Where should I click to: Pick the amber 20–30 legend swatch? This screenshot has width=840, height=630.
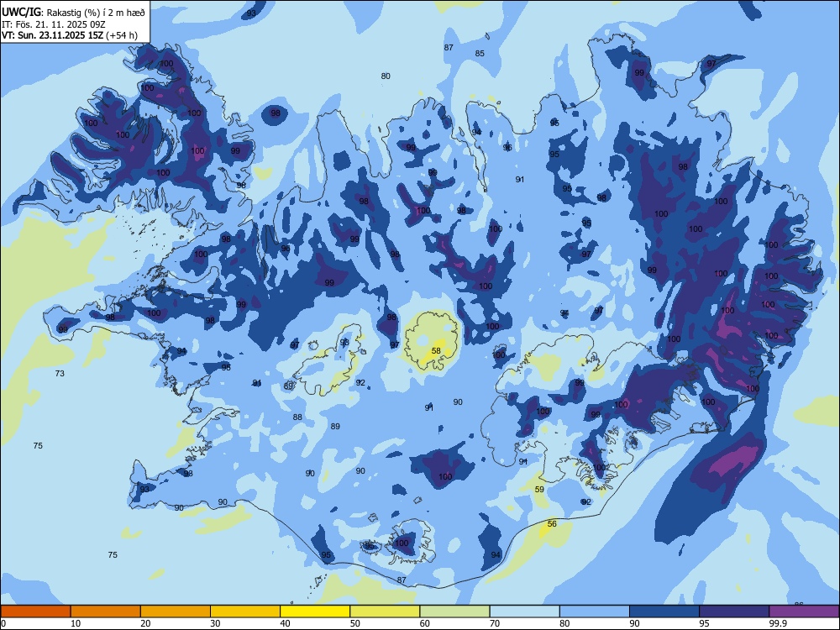[x=176, y=612]
